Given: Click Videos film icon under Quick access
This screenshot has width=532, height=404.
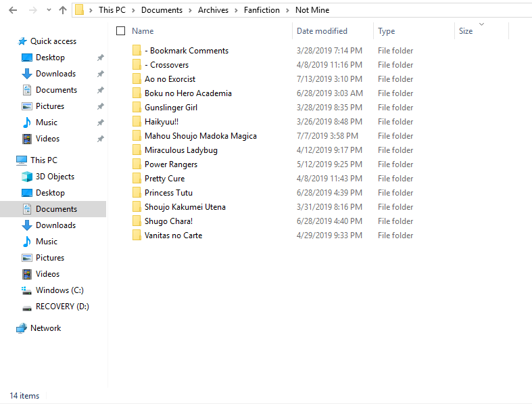Looking at the screenshot, I should pos(27,139).
